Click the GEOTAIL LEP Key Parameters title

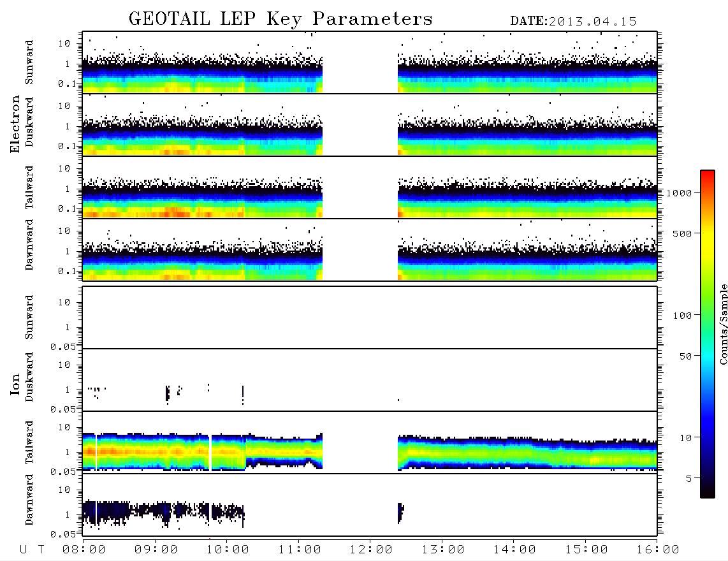coord(280,19)
